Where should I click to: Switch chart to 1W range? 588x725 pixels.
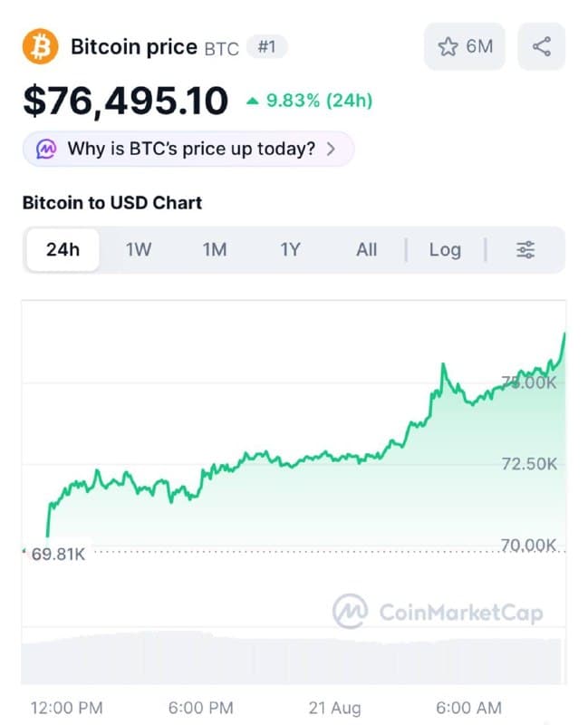pos(139,250)
